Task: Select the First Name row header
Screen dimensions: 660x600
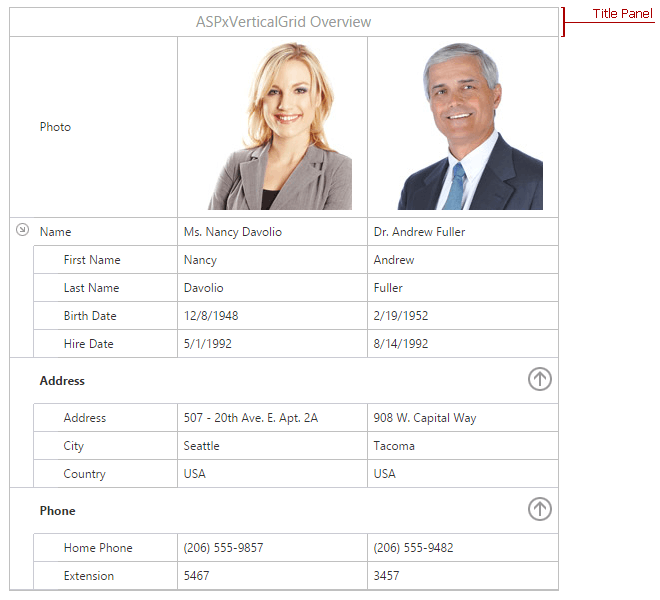Action: tap(106, 260)
